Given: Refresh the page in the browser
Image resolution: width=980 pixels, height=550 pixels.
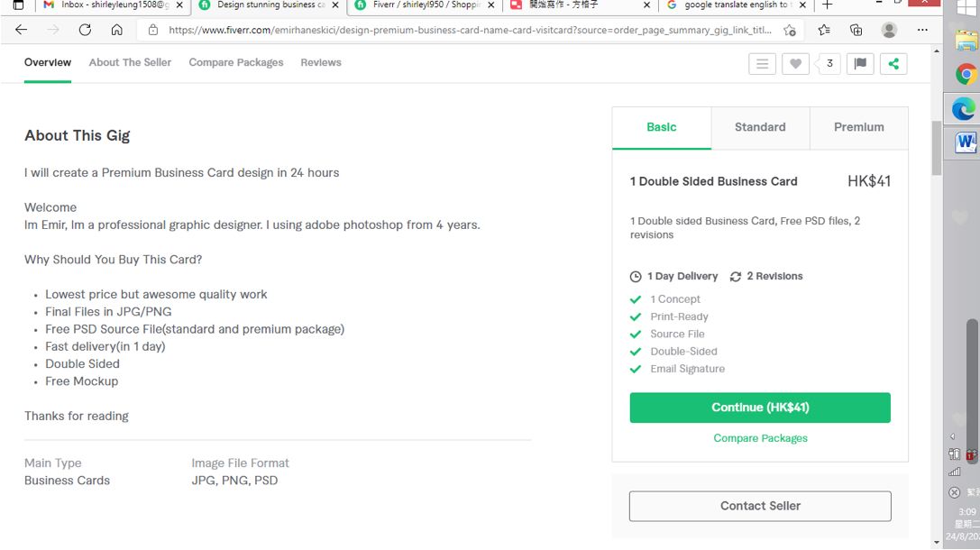Looking at the screenshot, I should pos(85,30).
